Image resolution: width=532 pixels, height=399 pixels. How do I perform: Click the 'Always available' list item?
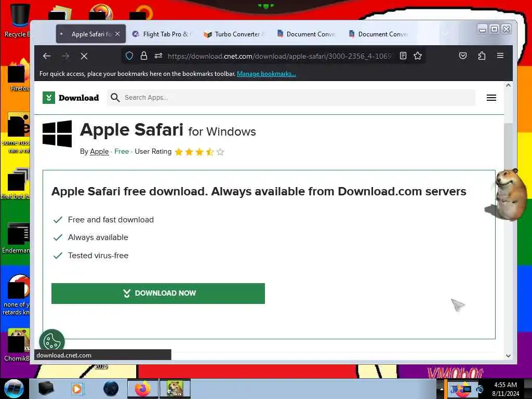pyautogui.click(x=98, y=237)
